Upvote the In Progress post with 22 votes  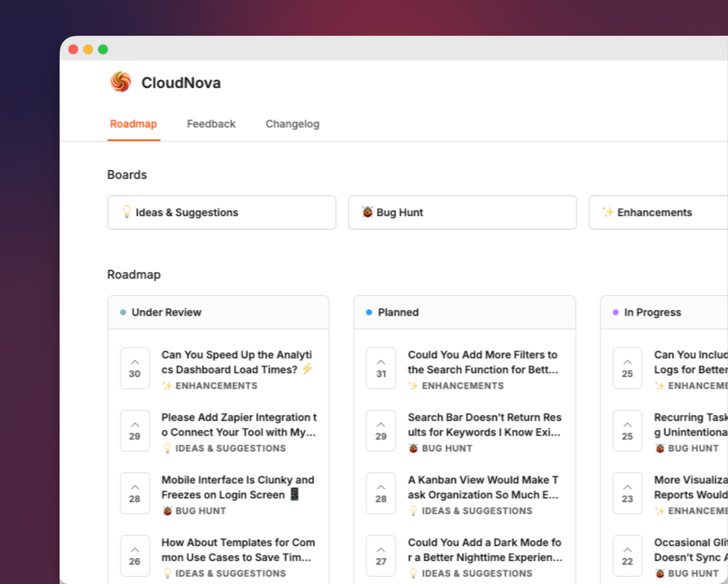tap(627, 556)
